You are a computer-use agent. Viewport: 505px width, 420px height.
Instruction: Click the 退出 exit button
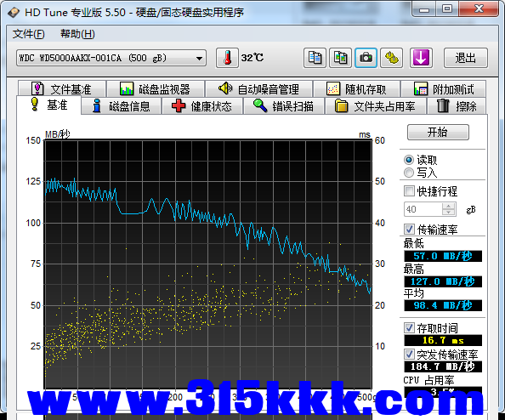pyautogui.click(x=465, y=58)
